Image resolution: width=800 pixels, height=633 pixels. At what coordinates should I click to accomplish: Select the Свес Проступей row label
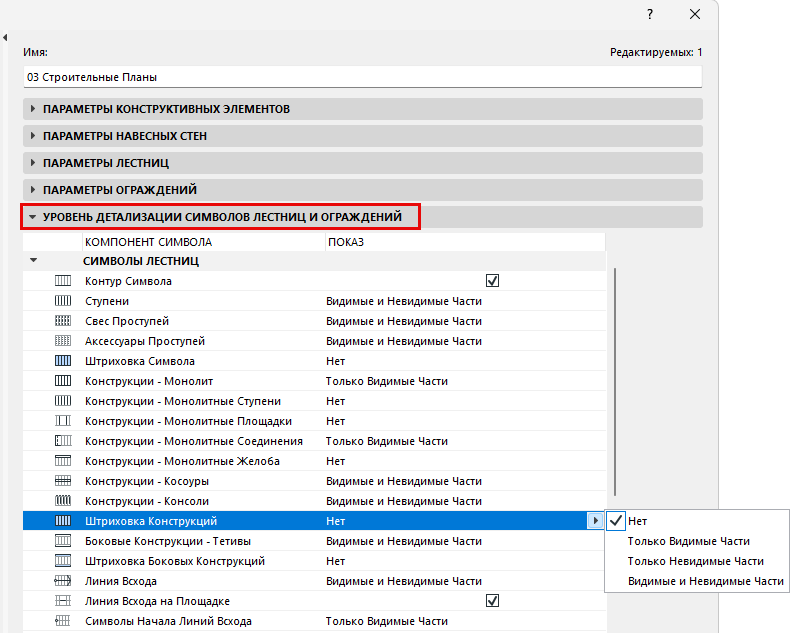click(127, 321)
